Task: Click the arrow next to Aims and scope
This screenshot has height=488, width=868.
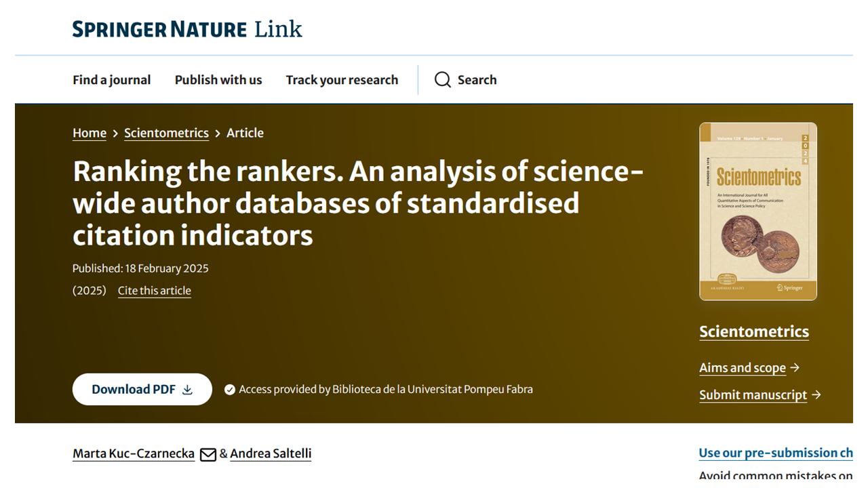Action: pyautogui.click(x=795, y=367)
